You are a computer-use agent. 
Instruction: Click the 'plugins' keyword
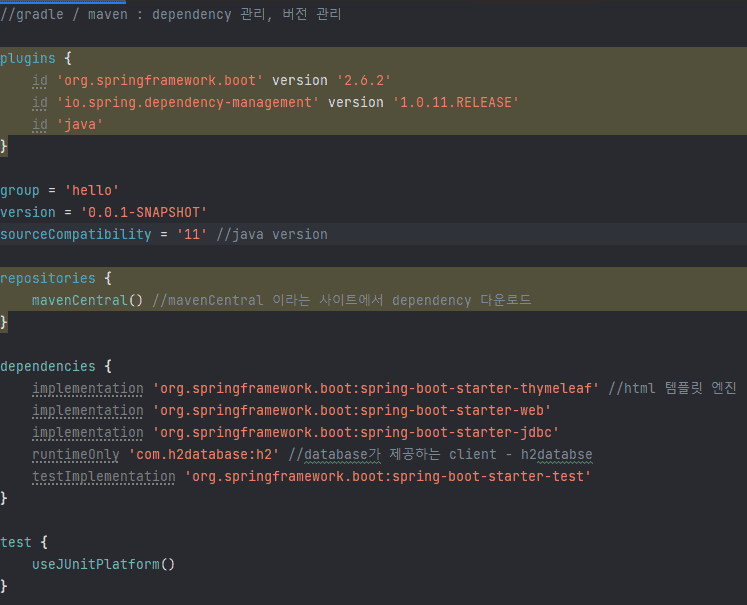pyautogui.click(x=28, y=59)
